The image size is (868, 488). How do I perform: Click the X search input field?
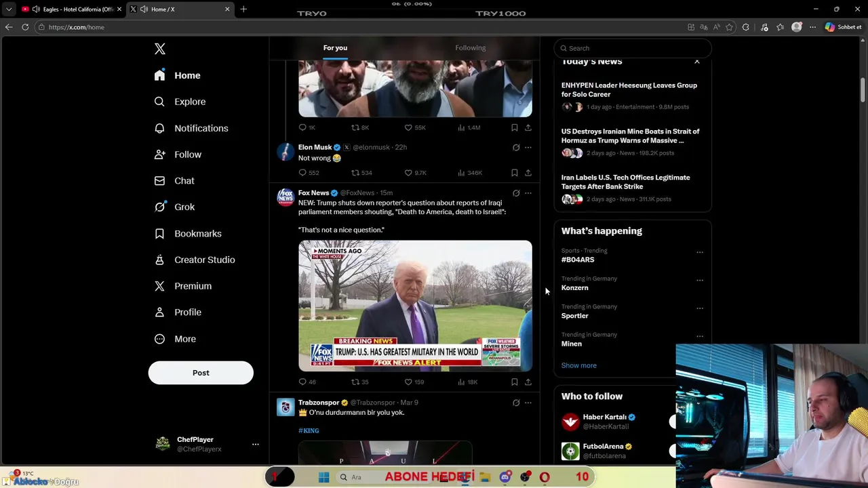click(x=632, y=48)
